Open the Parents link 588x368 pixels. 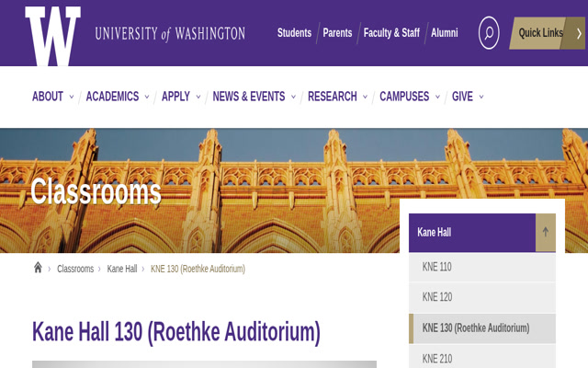pyautogui.click(x=337, y=33)
